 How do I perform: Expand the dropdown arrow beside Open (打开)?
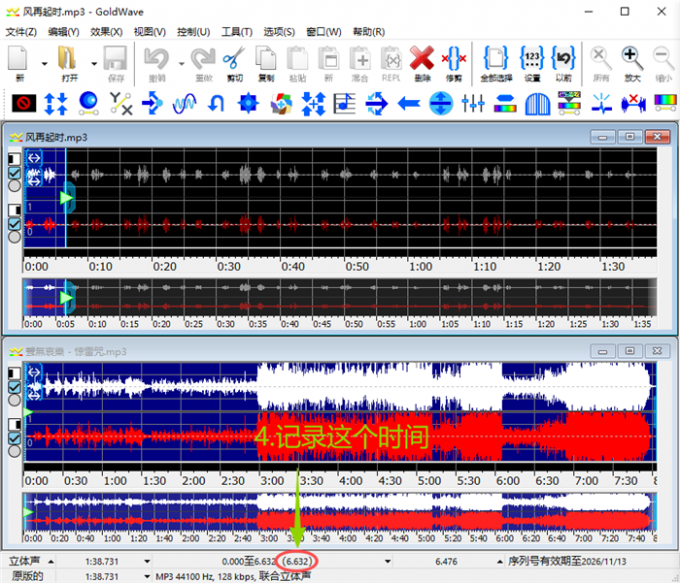coord(92,62)
